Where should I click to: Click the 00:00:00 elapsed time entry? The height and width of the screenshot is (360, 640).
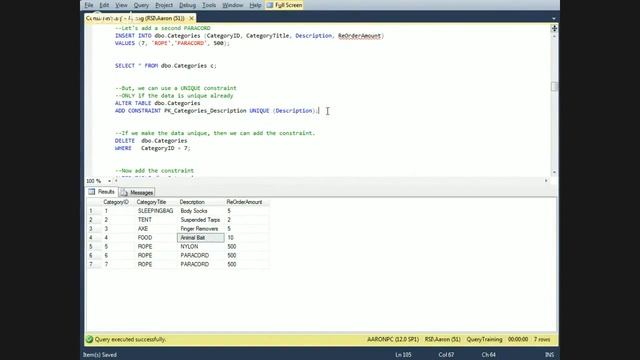click(x=518, y=340)
